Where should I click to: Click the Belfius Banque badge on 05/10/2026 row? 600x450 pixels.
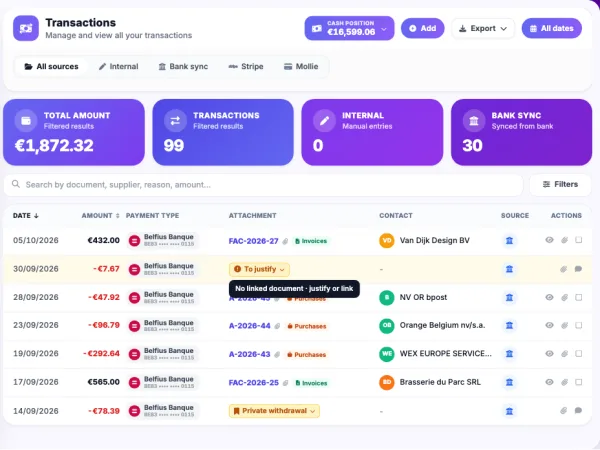(162, 240)
